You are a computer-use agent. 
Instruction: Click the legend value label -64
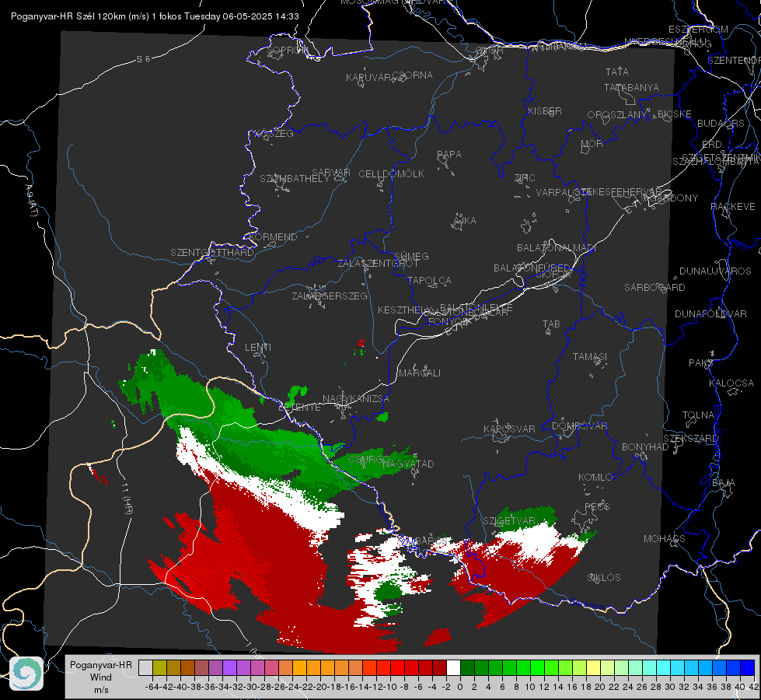pos(152,687)
